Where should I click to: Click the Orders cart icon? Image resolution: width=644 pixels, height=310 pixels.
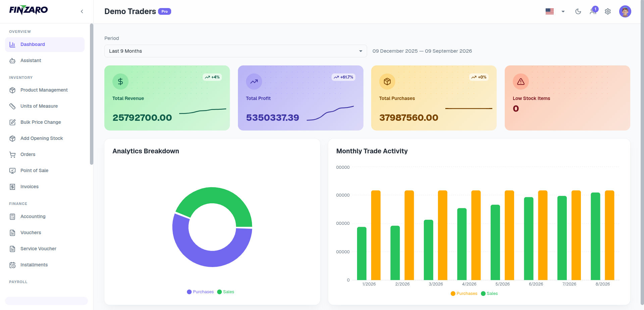click(x=12, y=155)
